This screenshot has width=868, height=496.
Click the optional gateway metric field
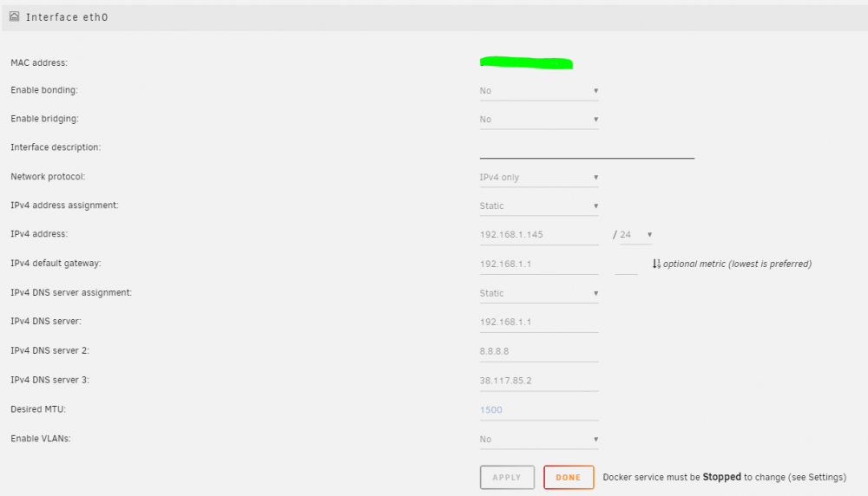tap(626, 264)
